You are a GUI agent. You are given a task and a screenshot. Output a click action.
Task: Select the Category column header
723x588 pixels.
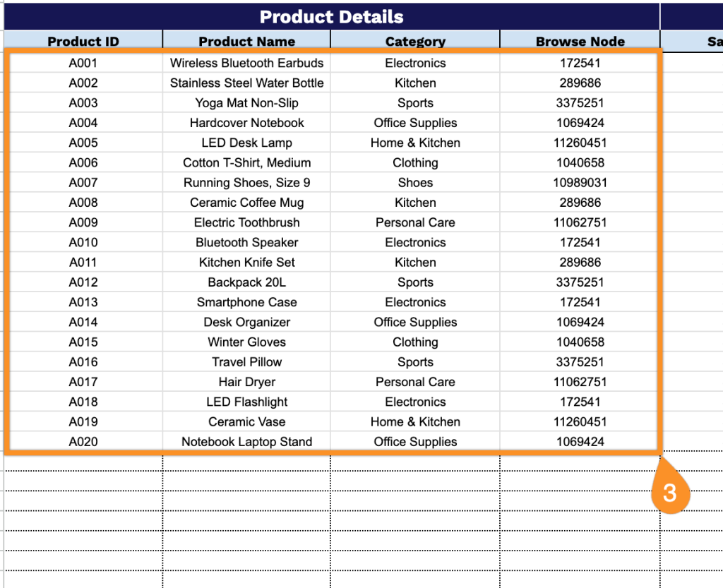click(x=415, y=42)
